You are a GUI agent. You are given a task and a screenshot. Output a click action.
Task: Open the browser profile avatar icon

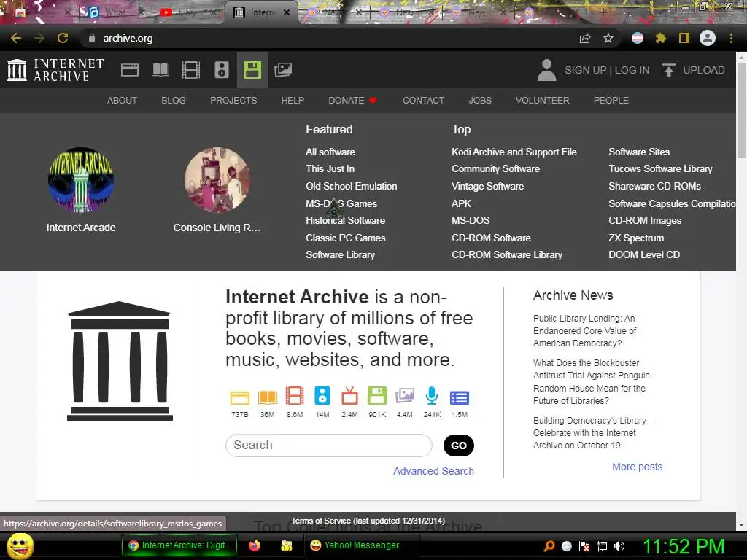click(708, 38)
